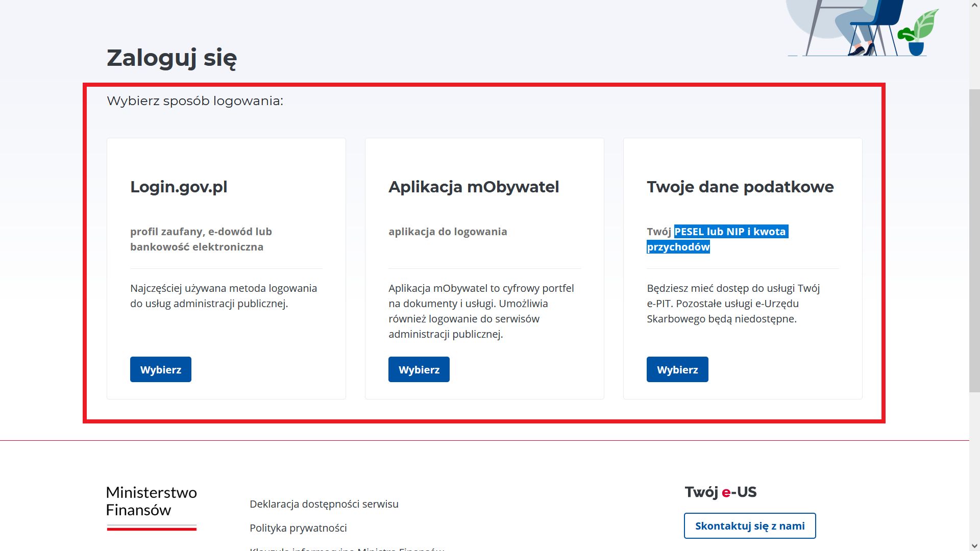The height and width of the screenshot is (551, 980).
Task: Click Wybierz under Aplikacja mObywatel
Action: click(419, 369)
